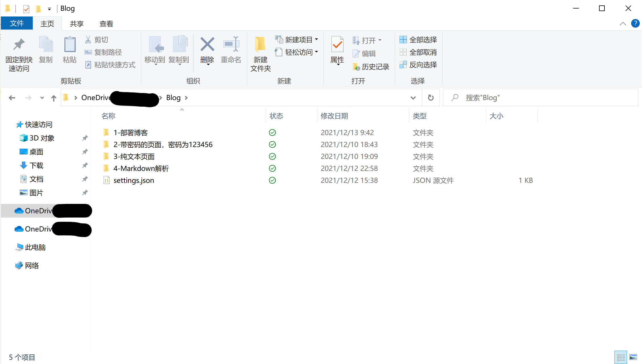Switch to the details view layout icon

pyautogui.click(x=621, y=357)
